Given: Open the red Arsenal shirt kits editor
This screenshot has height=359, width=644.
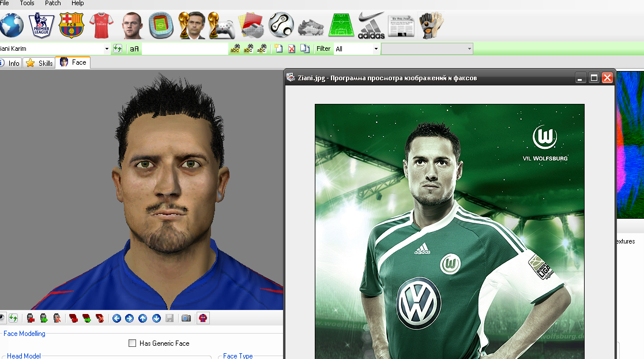Looking at the screenshot, I should click(101, 25).
